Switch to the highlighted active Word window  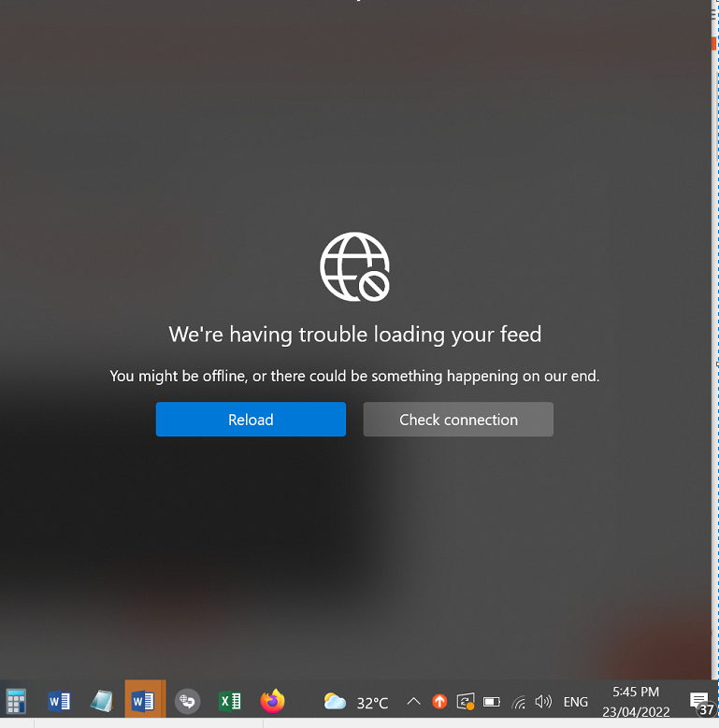point(145,699)
